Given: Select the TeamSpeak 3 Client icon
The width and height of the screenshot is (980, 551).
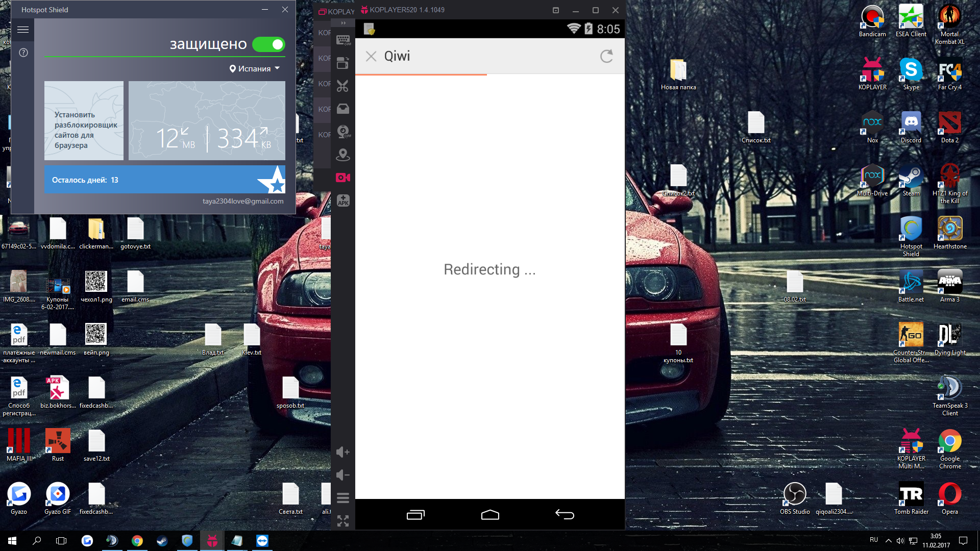Looking at the screenshot, I should 950,396.
